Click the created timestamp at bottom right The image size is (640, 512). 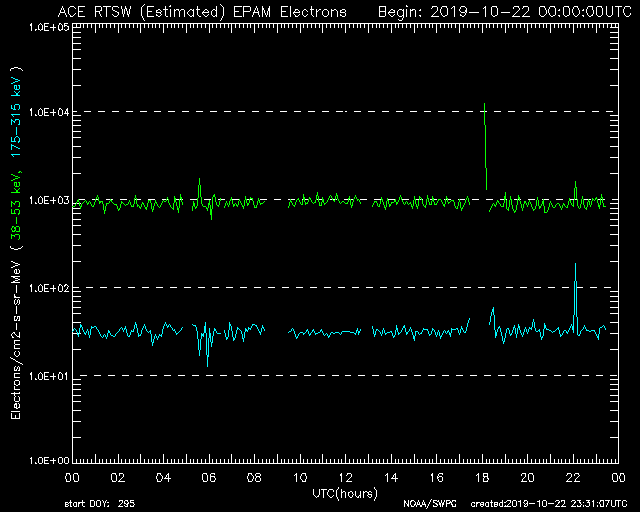548,502
